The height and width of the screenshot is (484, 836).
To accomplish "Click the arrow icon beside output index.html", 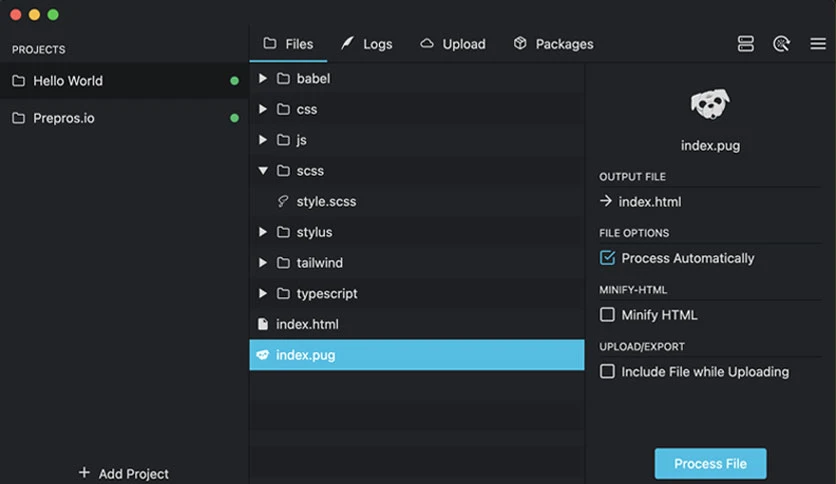I will click(x=606, y=201).
